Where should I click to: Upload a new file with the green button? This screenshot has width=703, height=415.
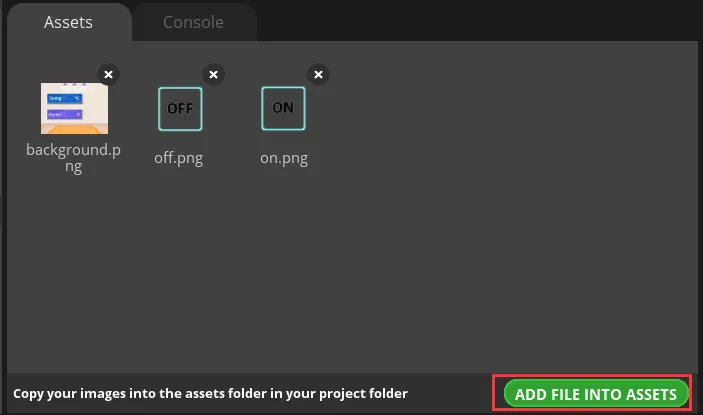pyautogui.click(x=595, y=394)
